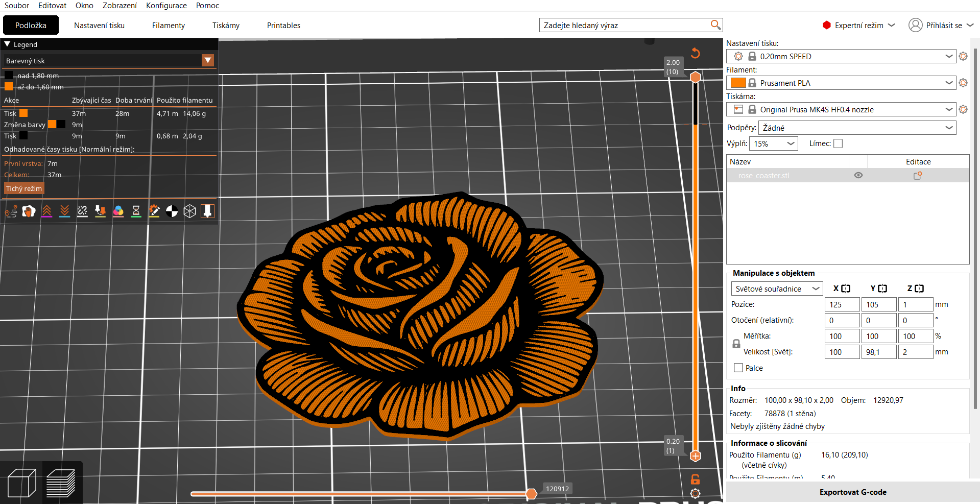Toggle print pauses hourglass icon
This screenshot has height=504, width=980.
tap(136, 211)
